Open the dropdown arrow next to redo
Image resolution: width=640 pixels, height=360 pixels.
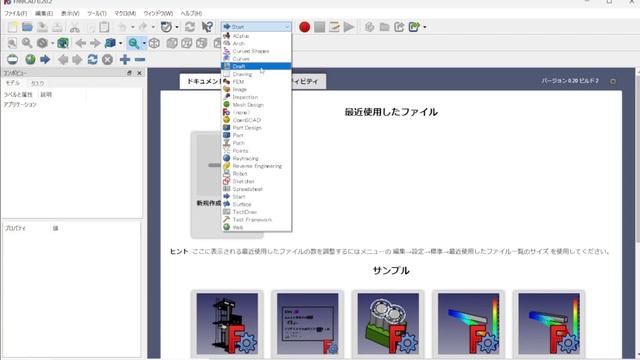(153, 27)
